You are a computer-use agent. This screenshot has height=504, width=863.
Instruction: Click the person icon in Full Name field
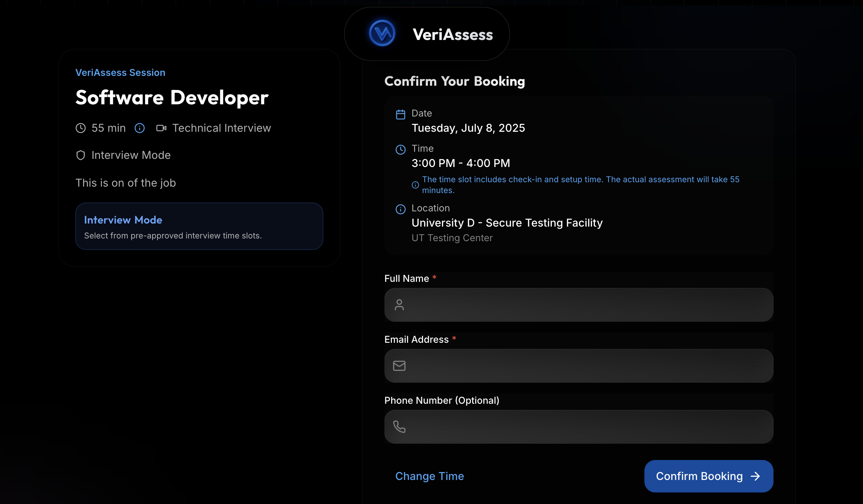click(399, 305)
